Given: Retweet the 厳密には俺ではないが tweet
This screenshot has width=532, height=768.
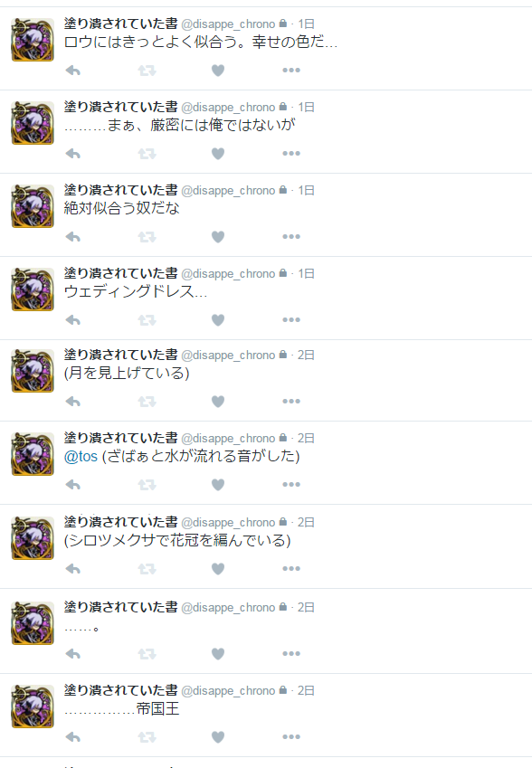Looking at the screenshot, I should point(147,154).
